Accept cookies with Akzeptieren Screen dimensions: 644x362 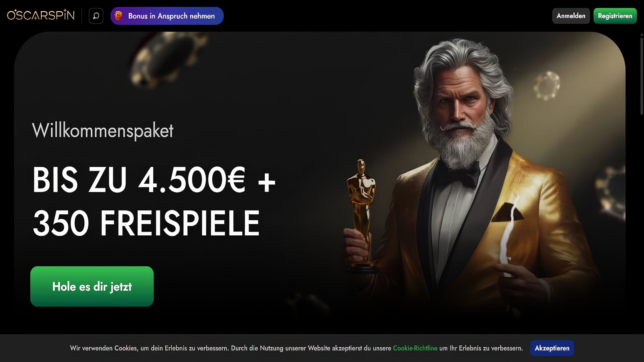(x=552, y=348)
